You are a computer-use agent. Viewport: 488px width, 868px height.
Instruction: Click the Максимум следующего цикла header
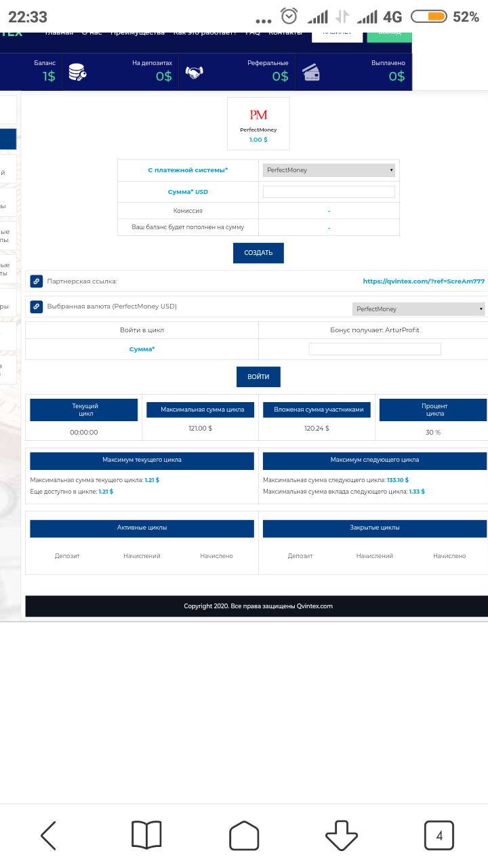(375, 460)
